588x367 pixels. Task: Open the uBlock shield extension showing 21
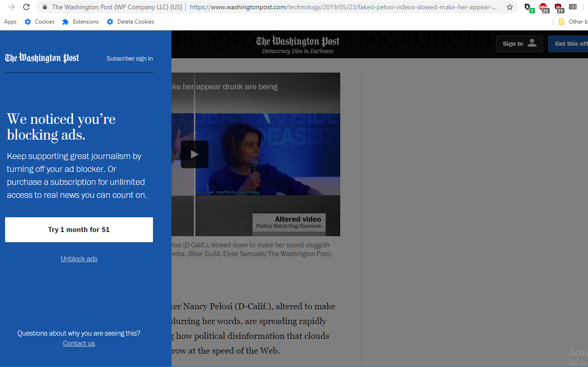click(558, 7)
